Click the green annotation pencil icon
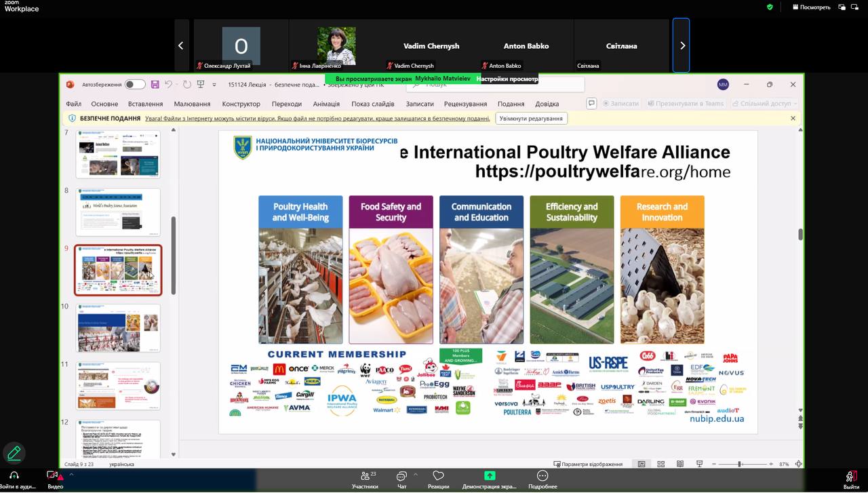868x493 pixels. [x=14, y=452]
